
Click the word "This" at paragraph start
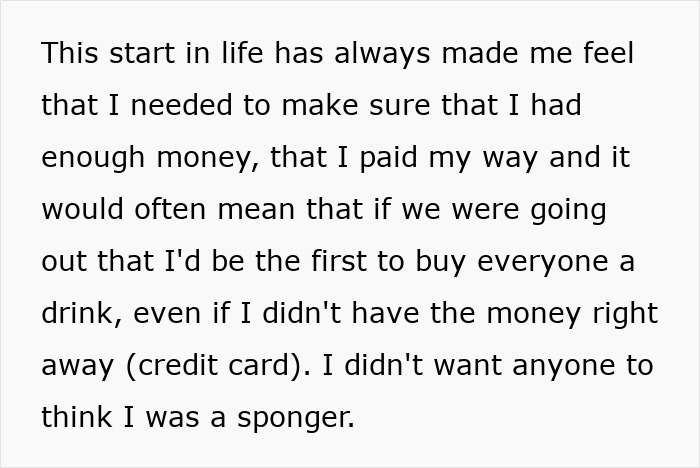[x=70, y=53]
